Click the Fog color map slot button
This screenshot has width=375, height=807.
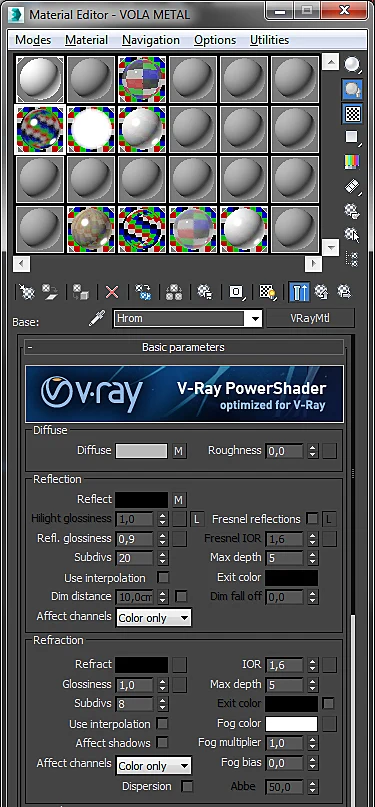pos(329,724)
